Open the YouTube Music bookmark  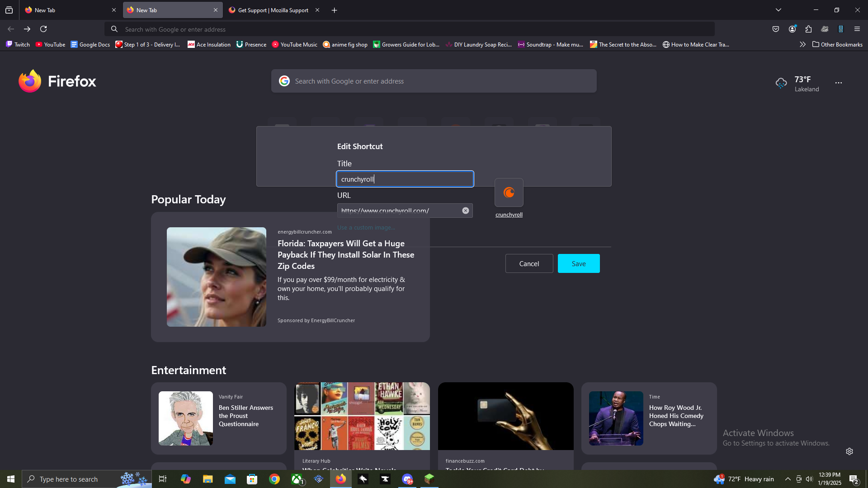tap(294, 44)
